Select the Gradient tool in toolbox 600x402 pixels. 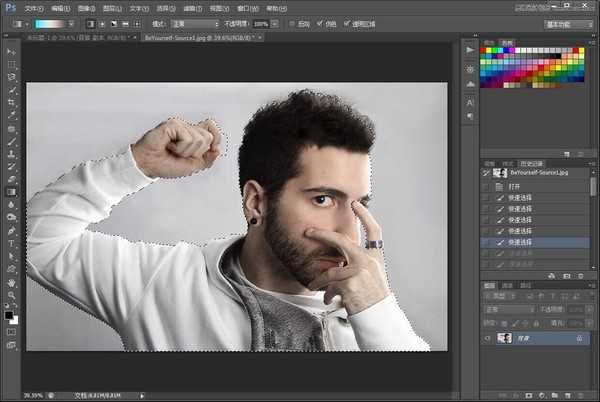click(x=12, y=192)
